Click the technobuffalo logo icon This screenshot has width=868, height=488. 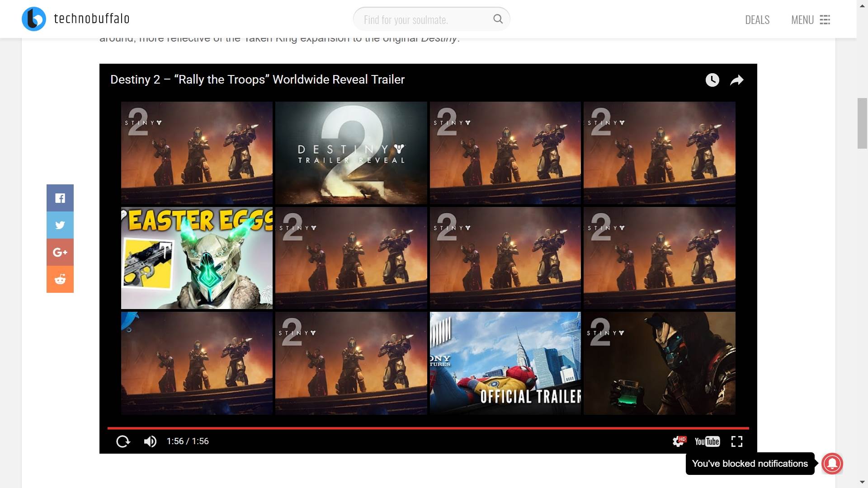coord(34,19)
